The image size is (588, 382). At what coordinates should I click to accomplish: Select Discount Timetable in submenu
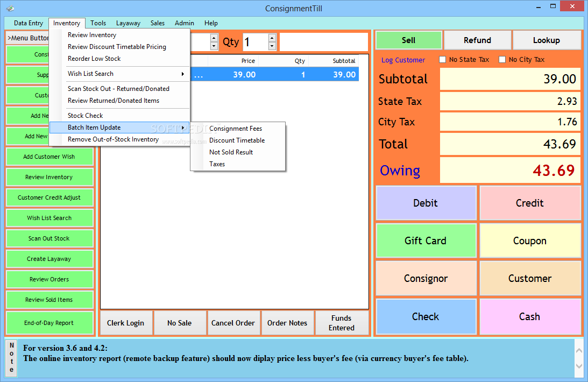tap(238, 140)
